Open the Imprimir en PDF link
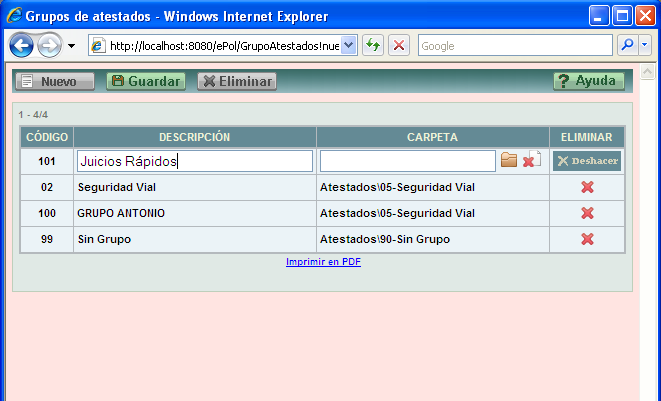 323,262
